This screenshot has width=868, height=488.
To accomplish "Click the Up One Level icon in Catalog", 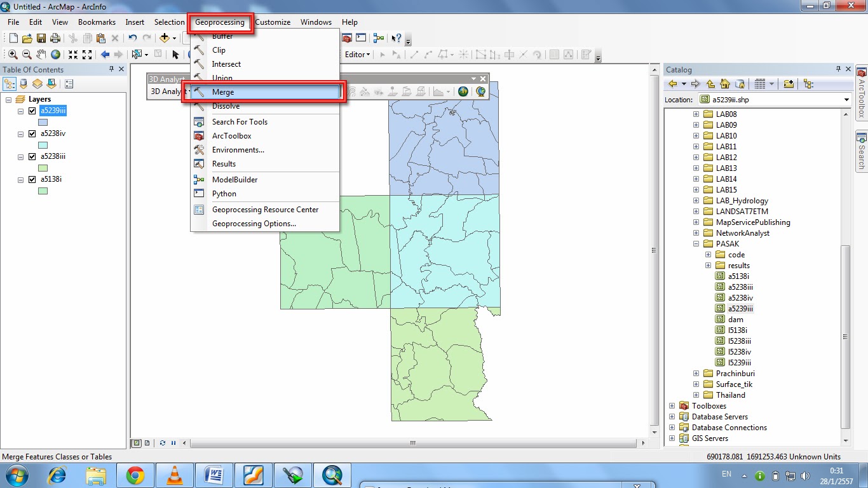I will [x=710, y=83].
